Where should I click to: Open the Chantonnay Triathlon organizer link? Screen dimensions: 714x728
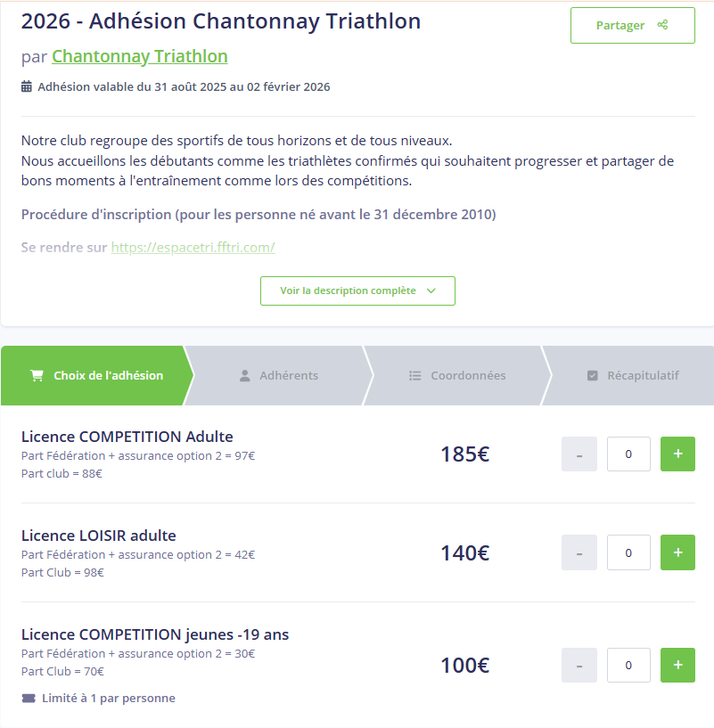click(x=139, y=56)
